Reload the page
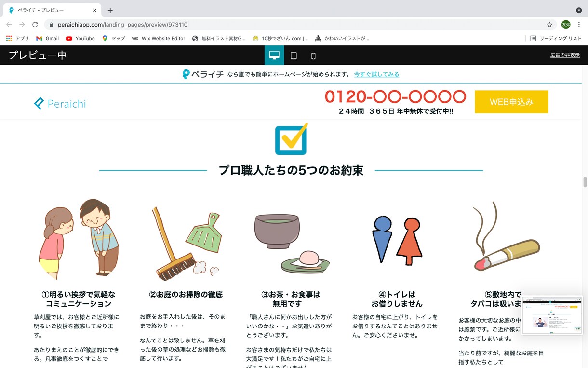588x368 pixels. pos(35,25)
